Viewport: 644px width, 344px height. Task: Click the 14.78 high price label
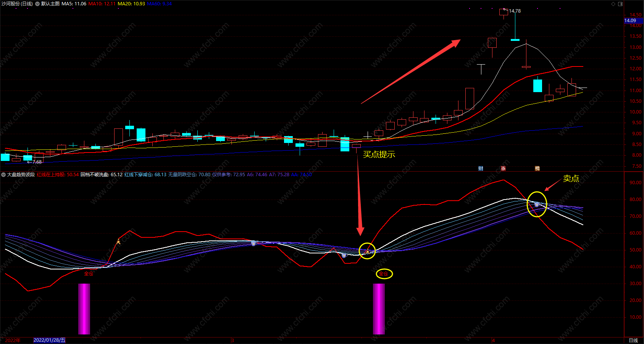pyautogui.click(x=515, y=11)
